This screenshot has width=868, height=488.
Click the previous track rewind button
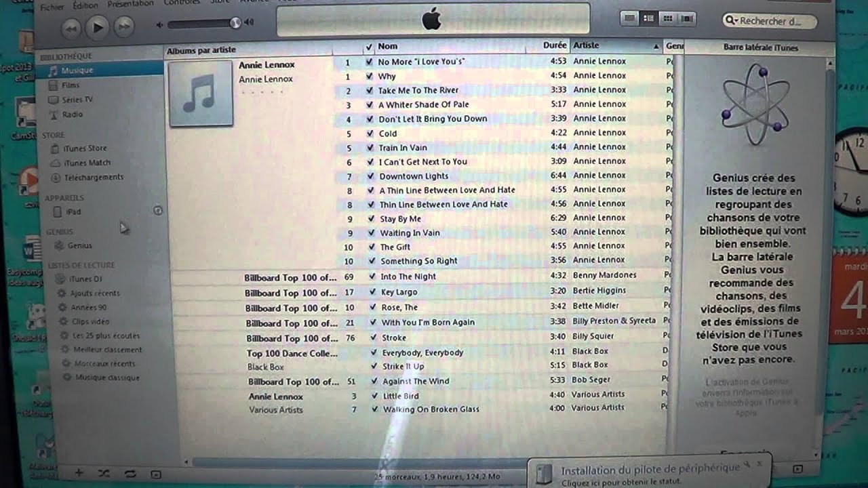(x=72, y=27)
